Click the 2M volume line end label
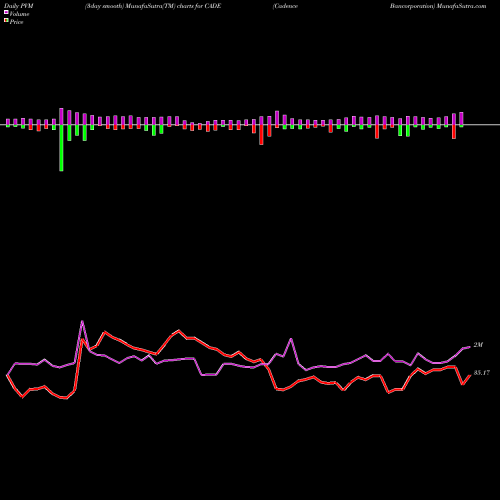Image resolution: width=500 pixels, height=500 pixels. (x=478, y=345)
